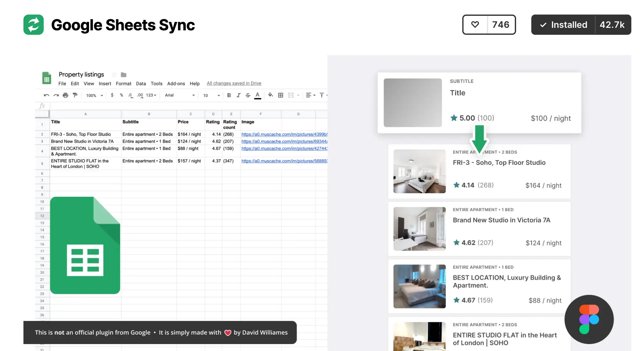Click the undo icon in the toolbar
Screen dimensions: 644x351
click(x=47, y=95)
